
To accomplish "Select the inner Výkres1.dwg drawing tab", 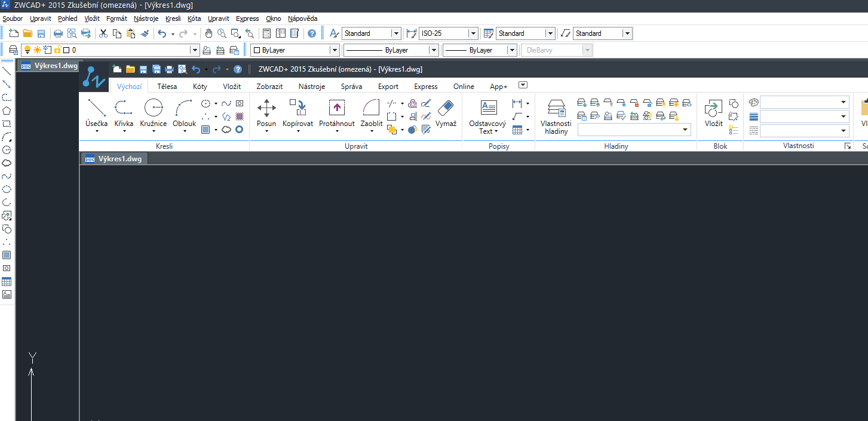I will [x=114, y=159].
